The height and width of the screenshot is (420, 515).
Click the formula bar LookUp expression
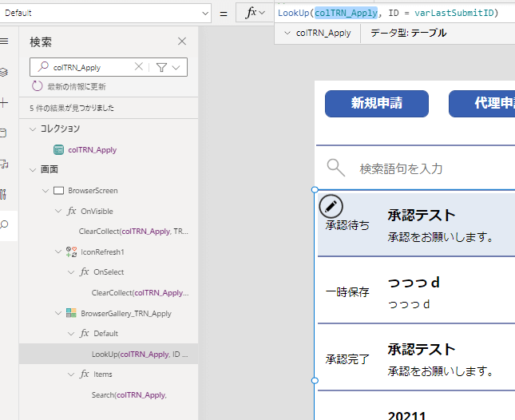click(388, 13)
